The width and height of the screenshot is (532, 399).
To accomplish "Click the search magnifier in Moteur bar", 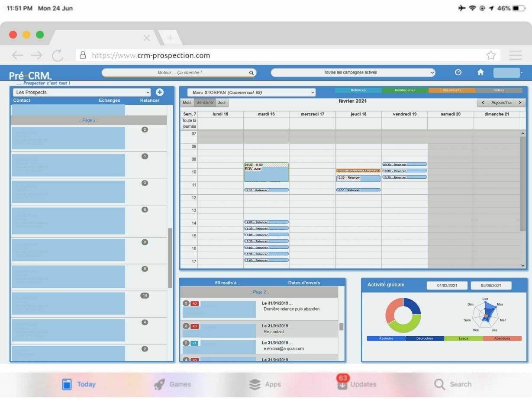I will click(x=251, y=73).
